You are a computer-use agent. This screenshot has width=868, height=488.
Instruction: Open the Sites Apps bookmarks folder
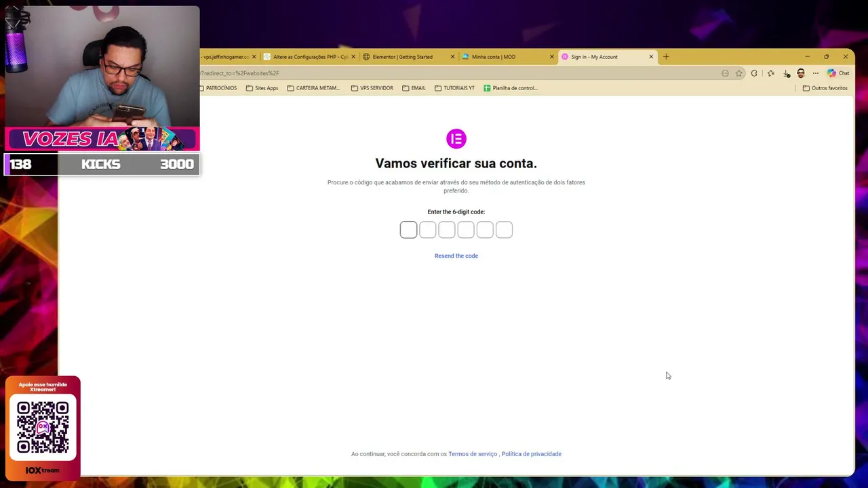click(x=262, y=88)
